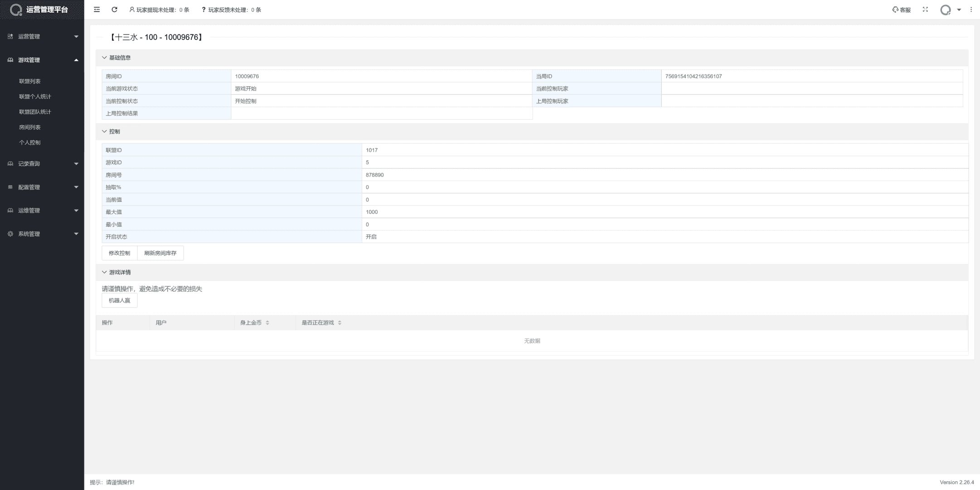Screen dimensions: 980x490
Task: Toggle fullscreen mode icon
Action: click(x=925, y=10)
